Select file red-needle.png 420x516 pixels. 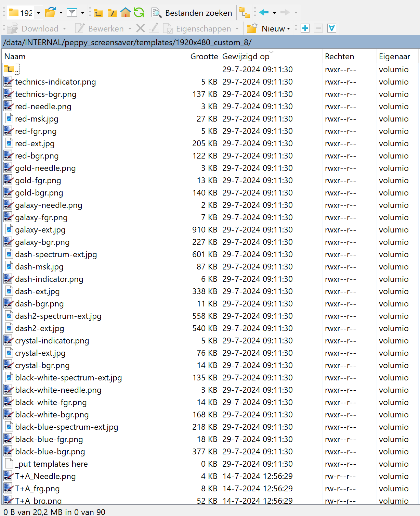coord(43,106)
